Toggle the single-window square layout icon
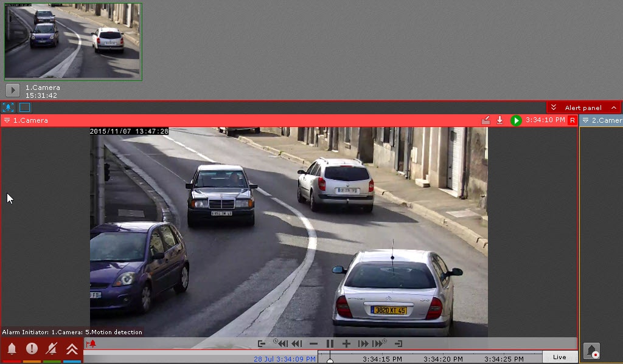This screenshot has width=623, height=364. tap(24, 108)
